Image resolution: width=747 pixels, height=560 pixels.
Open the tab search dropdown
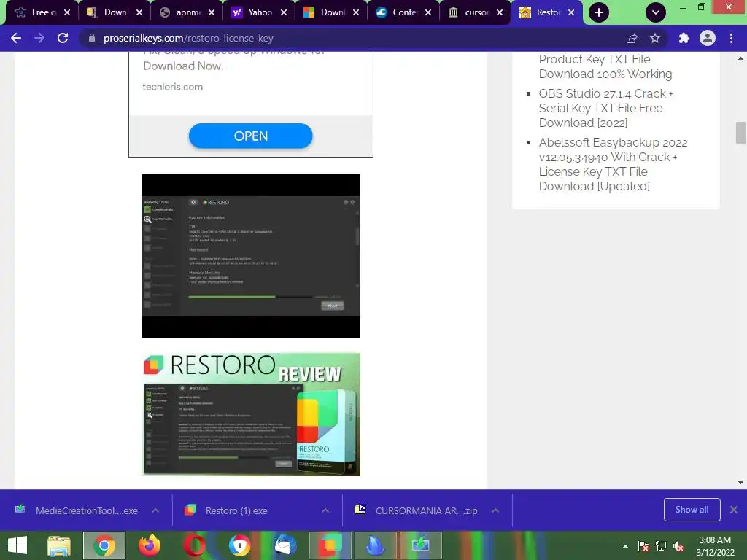point(656,12)
